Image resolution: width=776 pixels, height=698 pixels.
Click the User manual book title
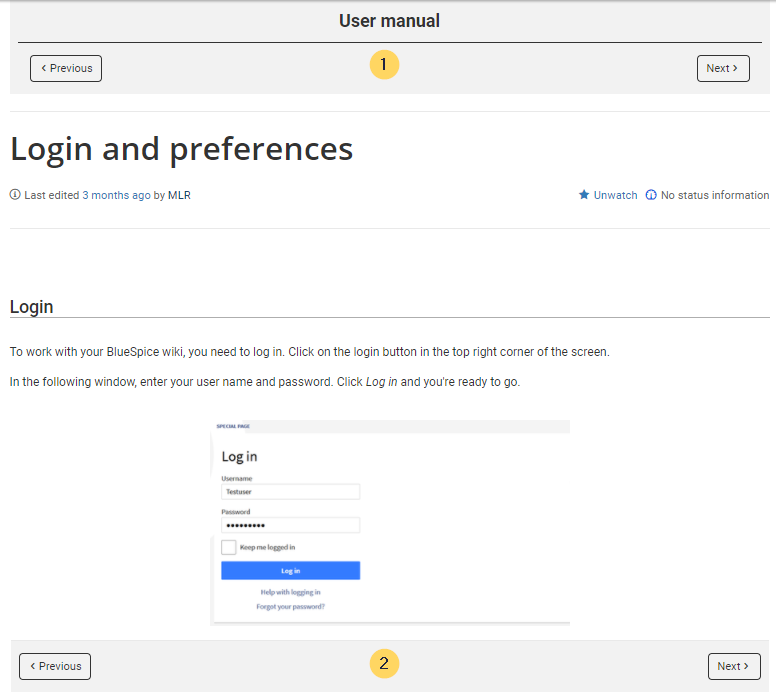coord(389,21)
